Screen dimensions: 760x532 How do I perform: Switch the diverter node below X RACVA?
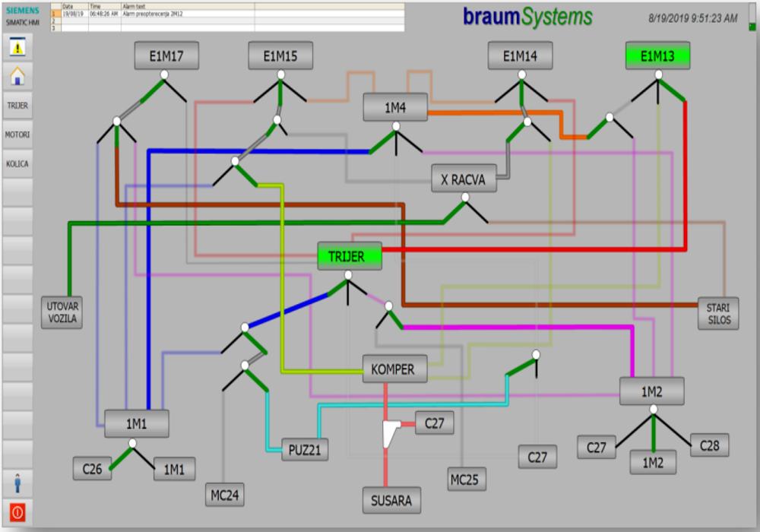point(465,197)
